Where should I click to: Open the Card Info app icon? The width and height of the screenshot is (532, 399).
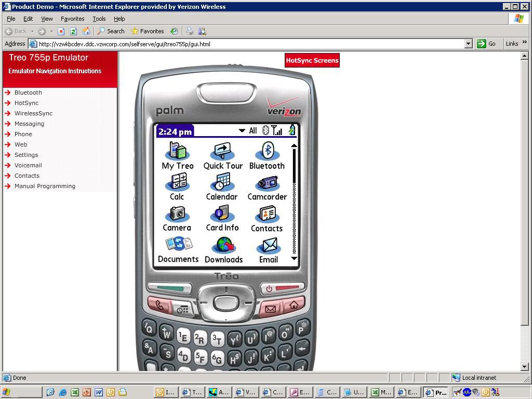pyautogui.click(x=222, y=218)
